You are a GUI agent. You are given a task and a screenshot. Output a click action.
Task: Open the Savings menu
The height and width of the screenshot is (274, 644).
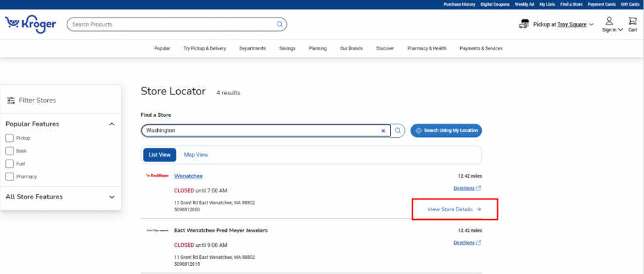[287, 48]
